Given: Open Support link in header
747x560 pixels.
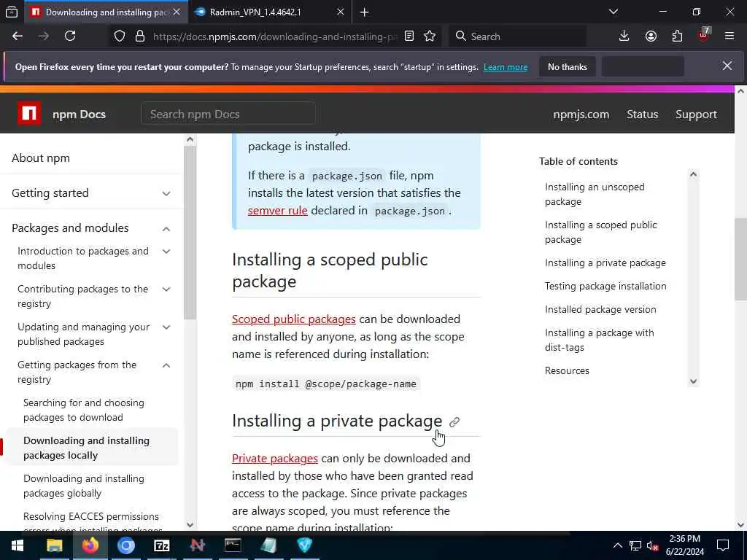Looking at the screenshot, I should pyautogui.click(x=695, y=114).
